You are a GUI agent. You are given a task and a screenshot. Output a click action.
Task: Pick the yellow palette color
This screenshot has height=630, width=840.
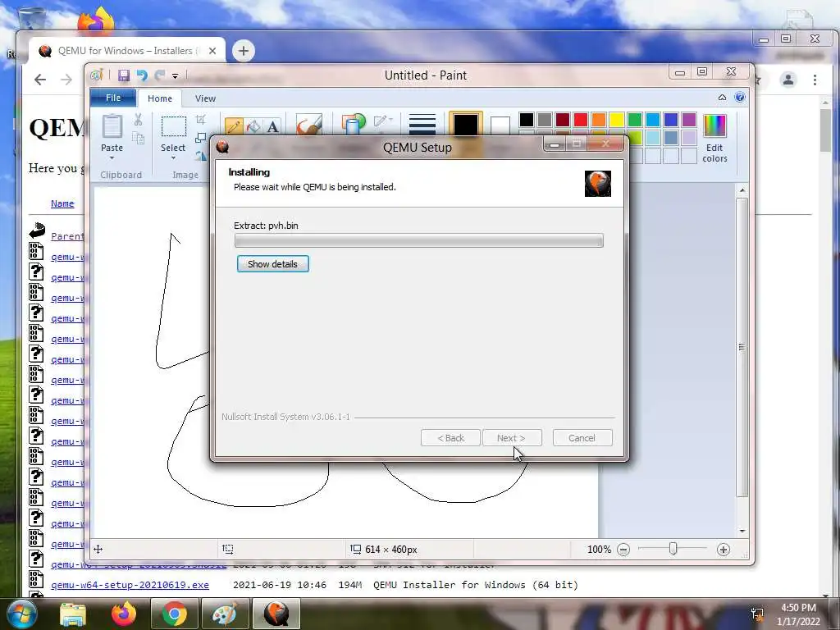(x=617, y=120)
